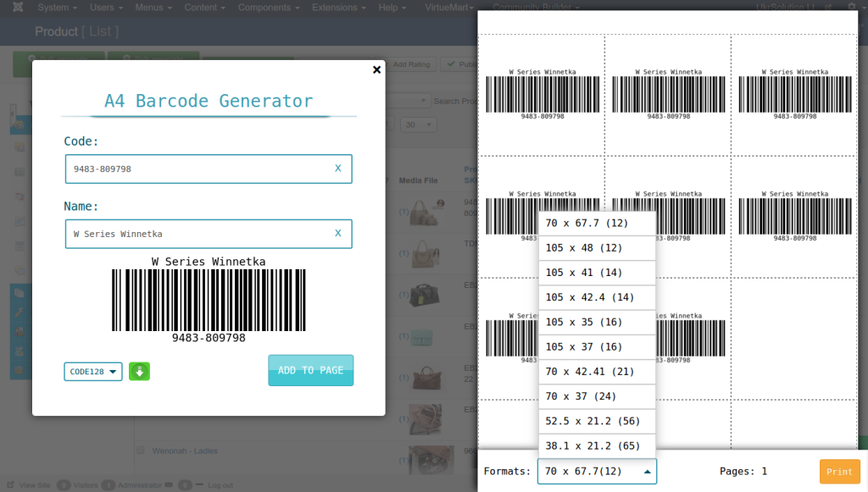Image resolution: width=868 pixels, height=492 pixels.
Task: Click the speech bubble icon in the left sidebar
Action: pos(19,271)
